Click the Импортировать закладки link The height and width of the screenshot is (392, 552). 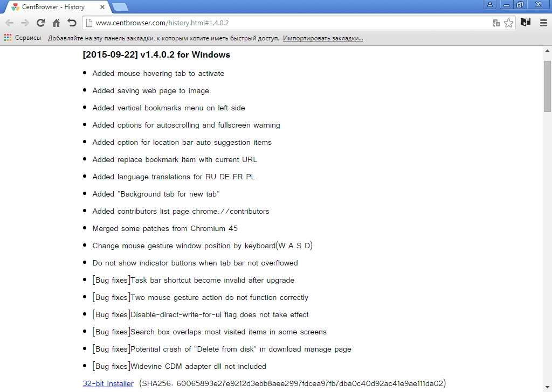pos(323,38)
